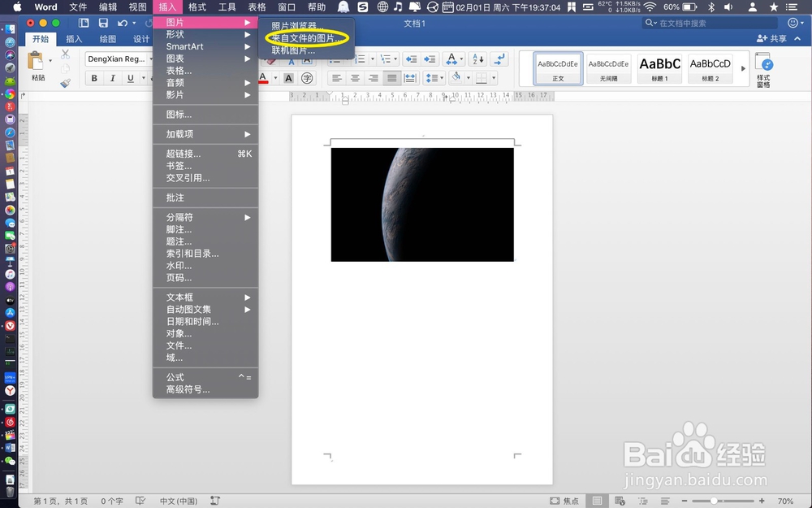
Task: Click the search-in-document field
Action: 710,23
